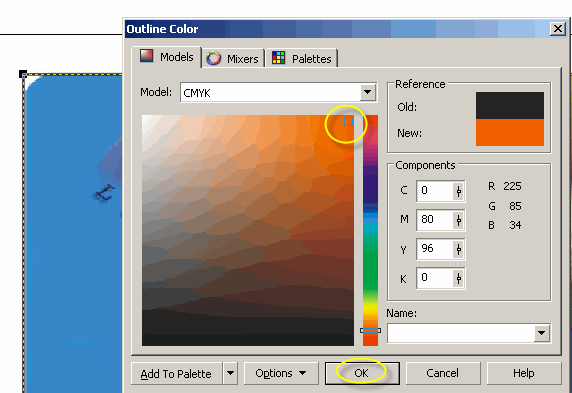This screenshot has height=393, width=572.
Task: Switch to the Palettes tab
Action: [x=302, y=58]
